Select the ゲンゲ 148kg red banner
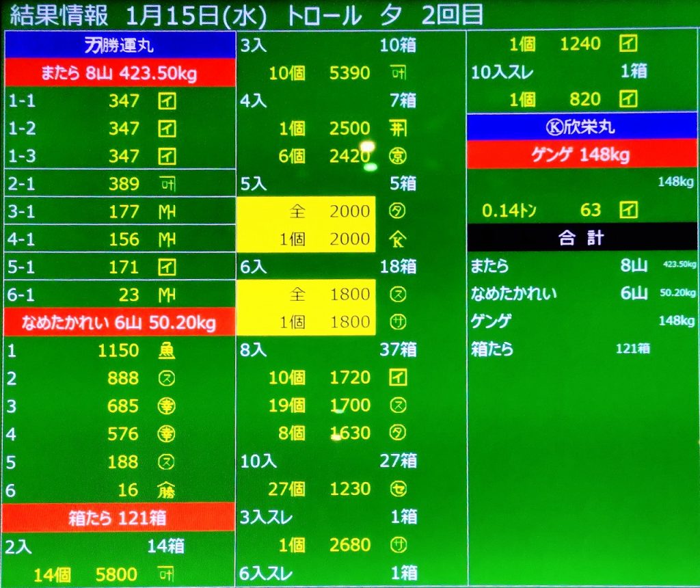Screen dimensions: 700x588 pyautogui.click(x=582, y=155)
